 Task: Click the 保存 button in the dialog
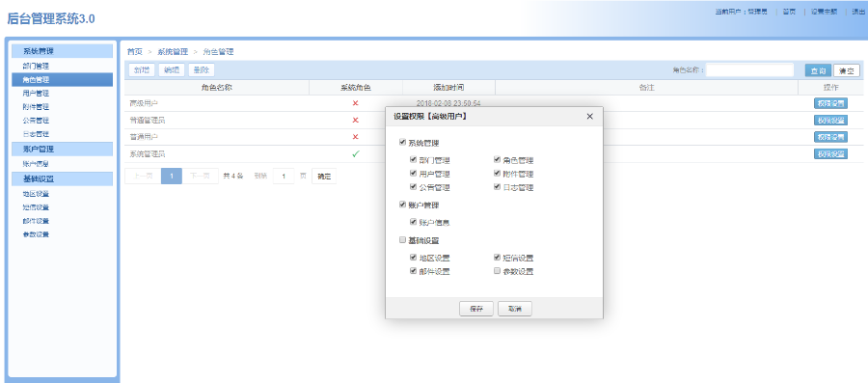click(476, 309)
